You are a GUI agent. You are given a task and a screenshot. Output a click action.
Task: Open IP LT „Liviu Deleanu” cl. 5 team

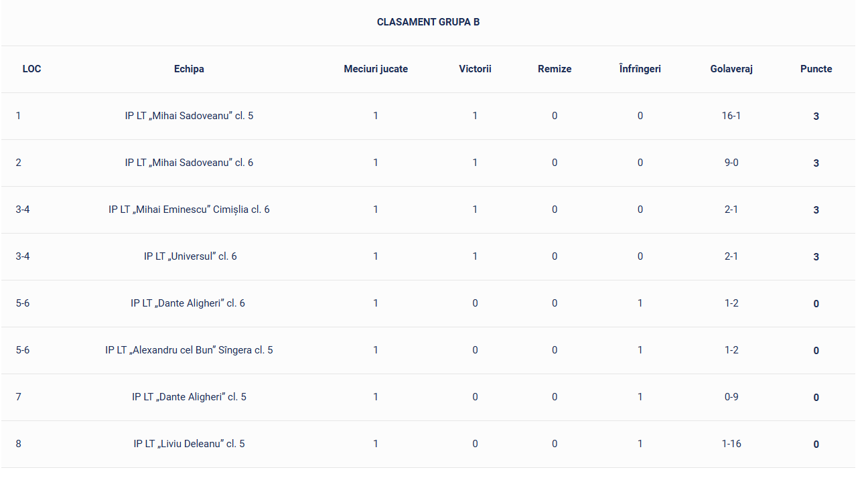point(189,444)
